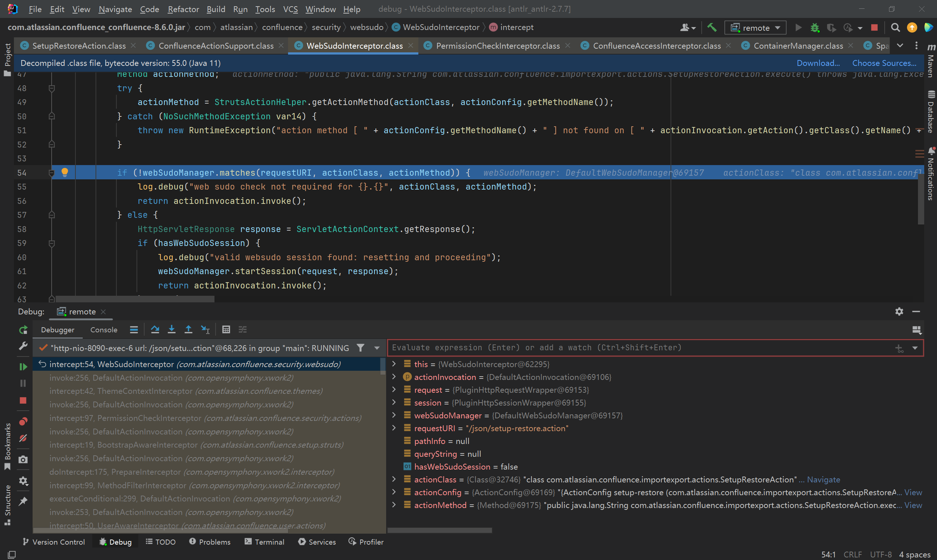Open the Problems tool window
The height and width of the screenshot is (560, 937).
[x=210, y=542]
